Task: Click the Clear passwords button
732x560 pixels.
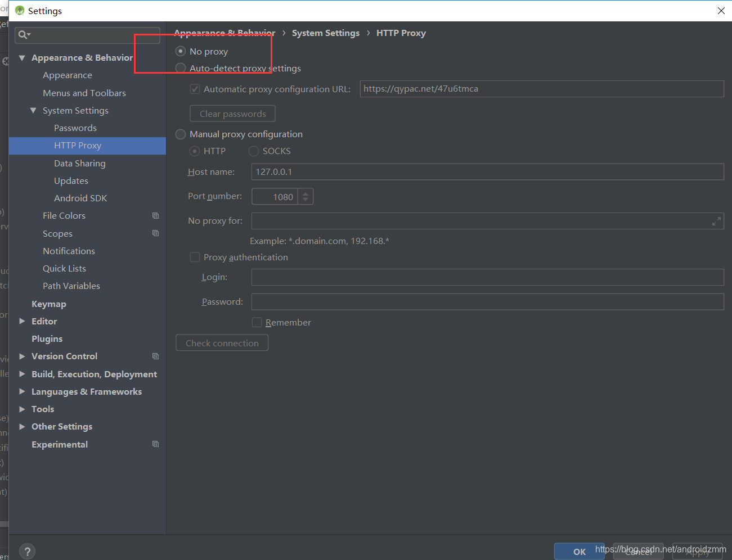Action: (232, 114)
